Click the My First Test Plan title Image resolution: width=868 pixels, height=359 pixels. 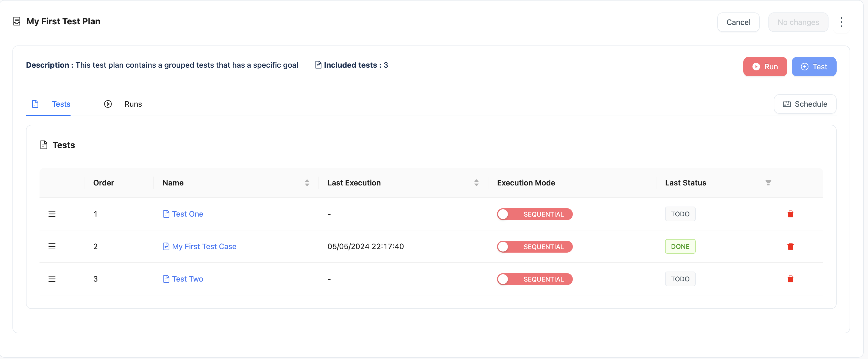[63, 21]
